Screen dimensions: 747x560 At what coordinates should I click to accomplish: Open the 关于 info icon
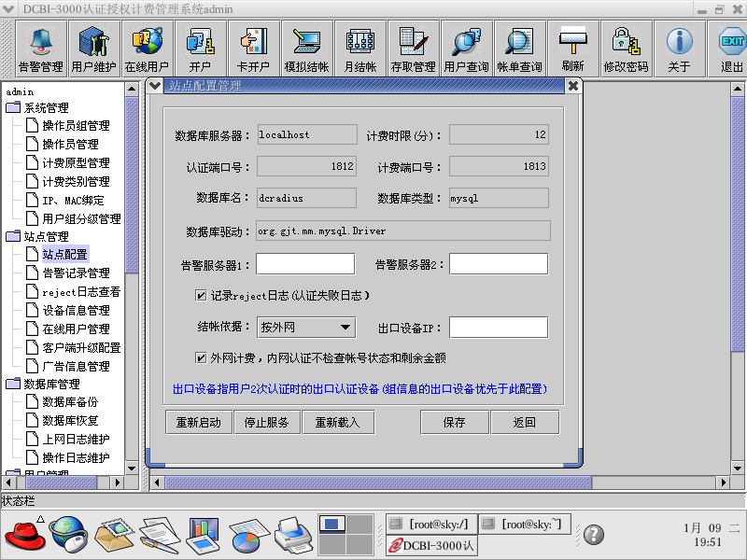(680, 49)
